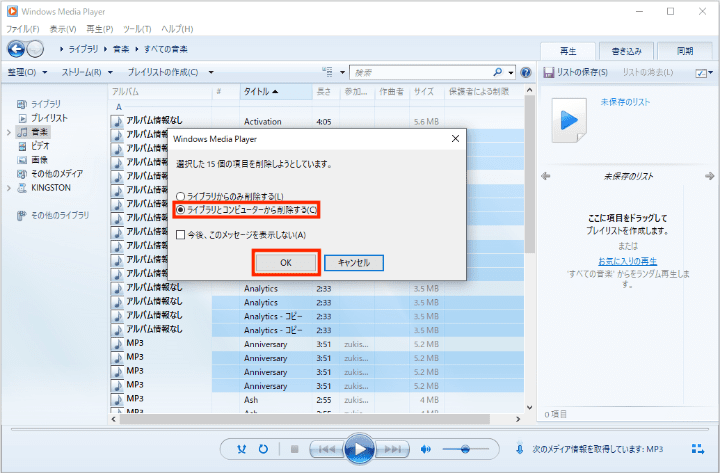Open the ストリーム(R) dropdown
720x473 pixels.
87,72
